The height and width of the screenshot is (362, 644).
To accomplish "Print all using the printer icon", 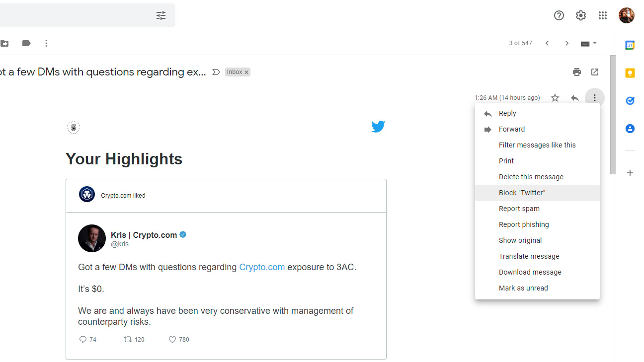I will tap(576, 72).
